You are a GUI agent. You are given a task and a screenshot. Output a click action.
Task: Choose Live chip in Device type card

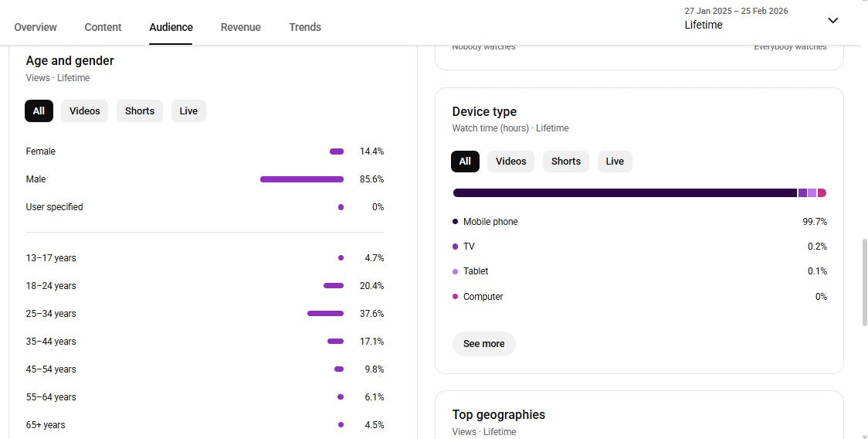coord(615,162)
